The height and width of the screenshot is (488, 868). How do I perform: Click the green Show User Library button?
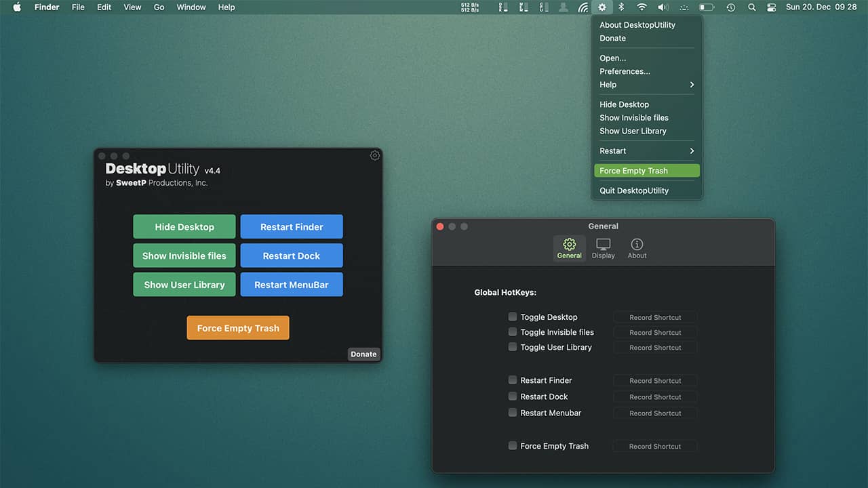184,285
